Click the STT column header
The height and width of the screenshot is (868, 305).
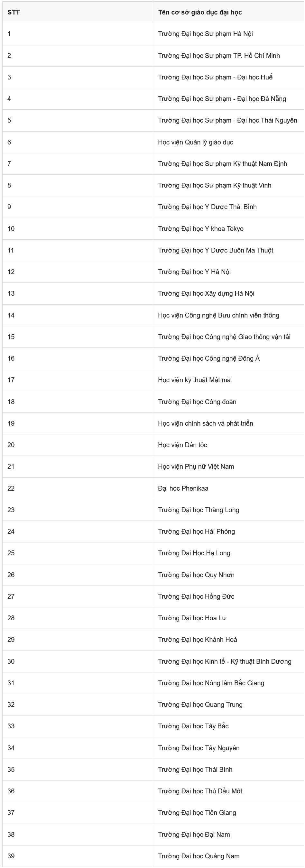(14, 13)
